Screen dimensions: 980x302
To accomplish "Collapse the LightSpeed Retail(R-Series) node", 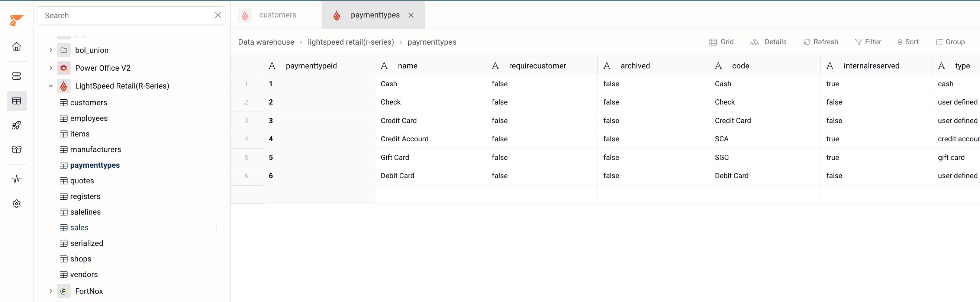I will pyautogui.click(x=51, y=86).
